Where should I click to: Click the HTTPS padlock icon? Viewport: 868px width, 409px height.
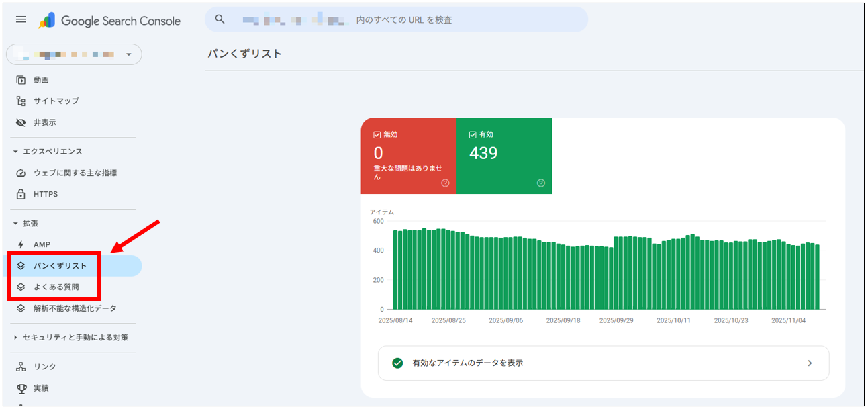pos(22,193)
